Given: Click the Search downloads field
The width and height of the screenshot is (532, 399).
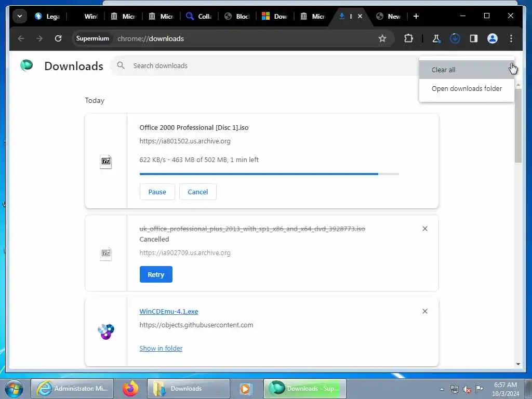Looking at the screenshot, I should (264, 66).
